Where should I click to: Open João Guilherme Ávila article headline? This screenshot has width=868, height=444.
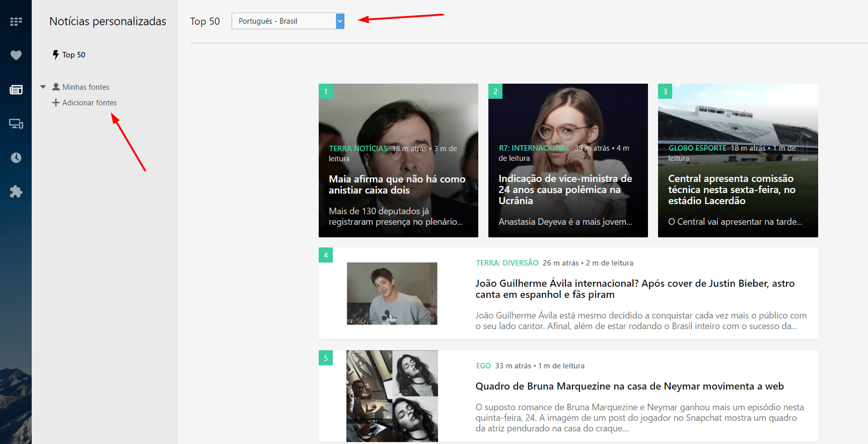point(635,289)
